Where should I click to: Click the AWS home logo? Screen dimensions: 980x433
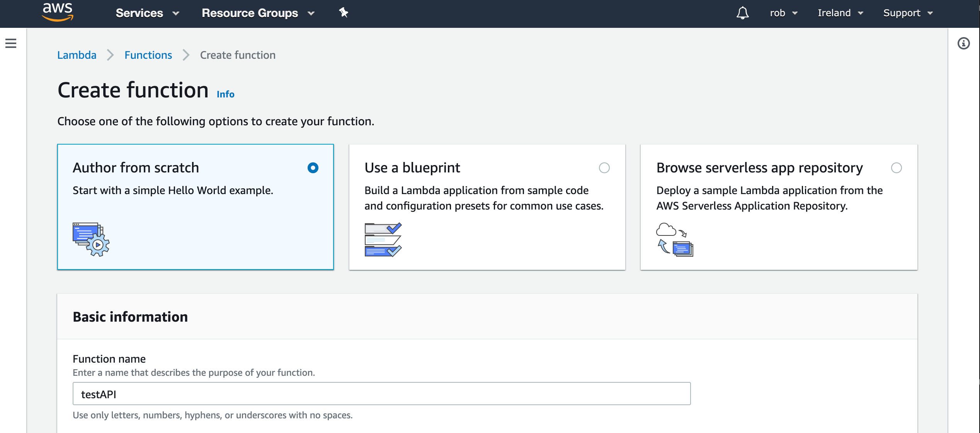pos(57,13)
